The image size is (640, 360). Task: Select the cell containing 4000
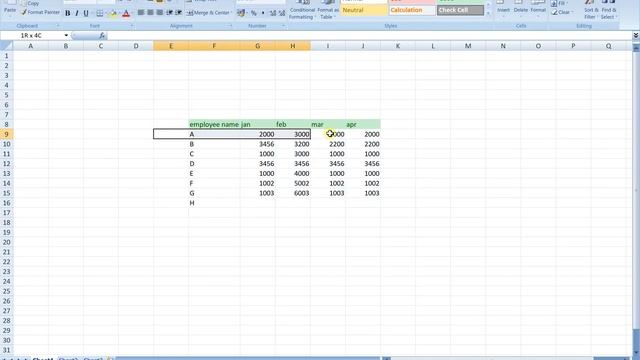tap(293, 173)
